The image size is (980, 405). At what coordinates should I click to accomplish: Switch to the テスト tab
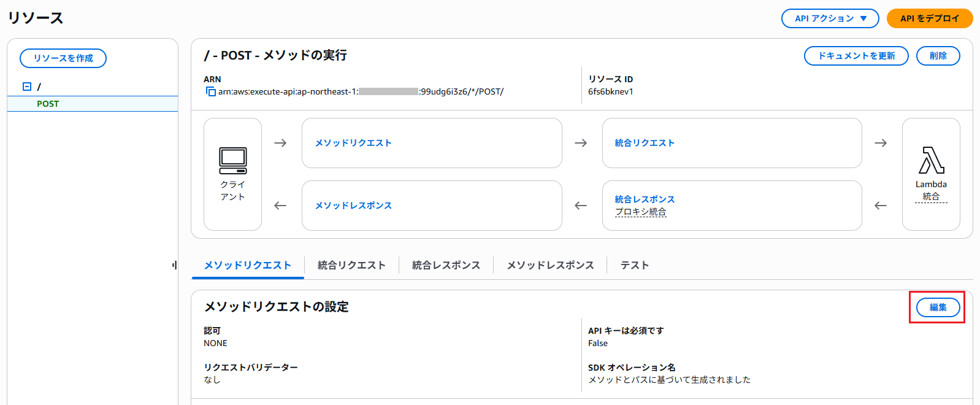coord(635,265)
